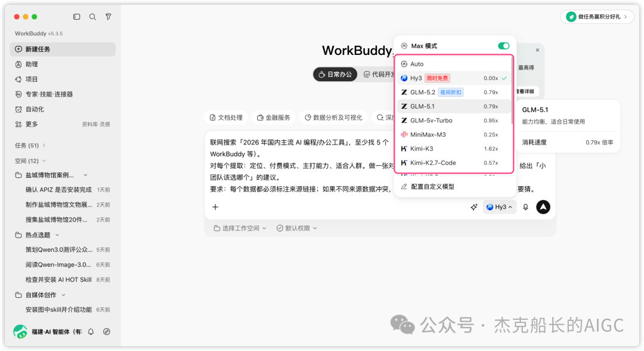644x351 pixels.
Task: Open task 安装图中skill并介绍功能
Action: [x=63, y=310]
